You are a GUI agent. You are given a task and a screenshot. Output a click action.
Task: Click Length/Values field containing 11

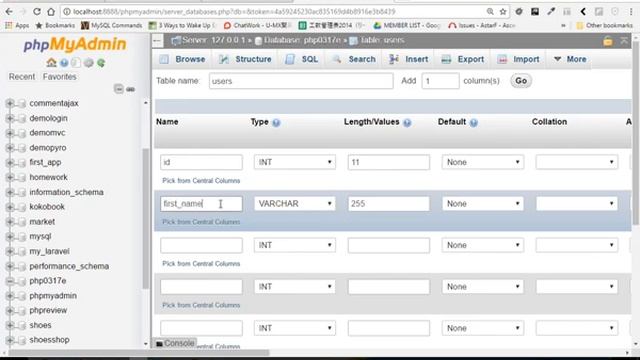pos(389,162)
